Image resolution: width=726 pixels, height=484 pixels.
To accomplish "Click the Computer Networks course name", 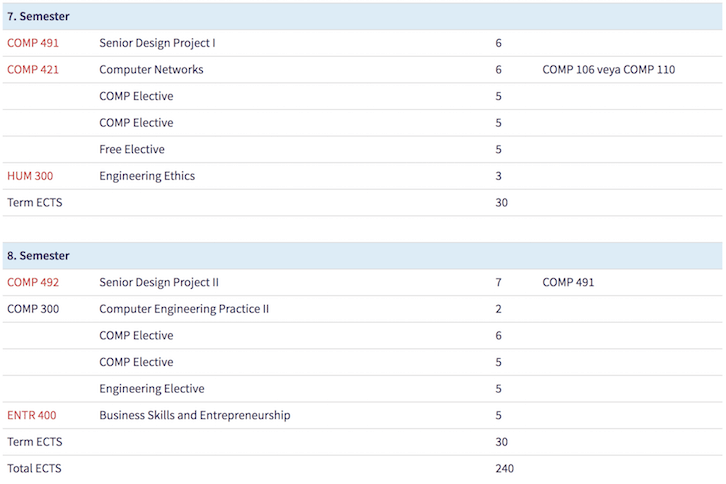I will pos(151,70).
